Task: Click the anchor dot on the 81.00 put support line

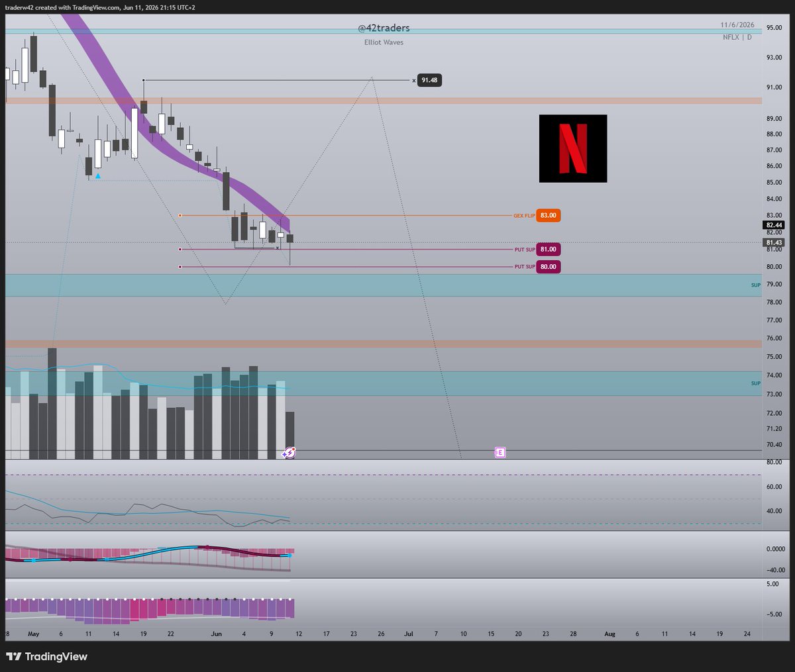Action: point(180,250)
